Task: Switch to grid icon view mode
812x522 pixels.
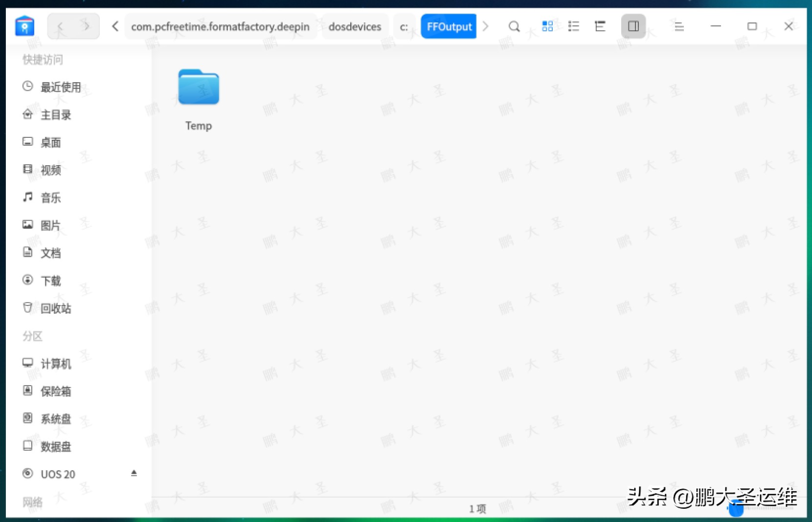Action: point(548,26)
